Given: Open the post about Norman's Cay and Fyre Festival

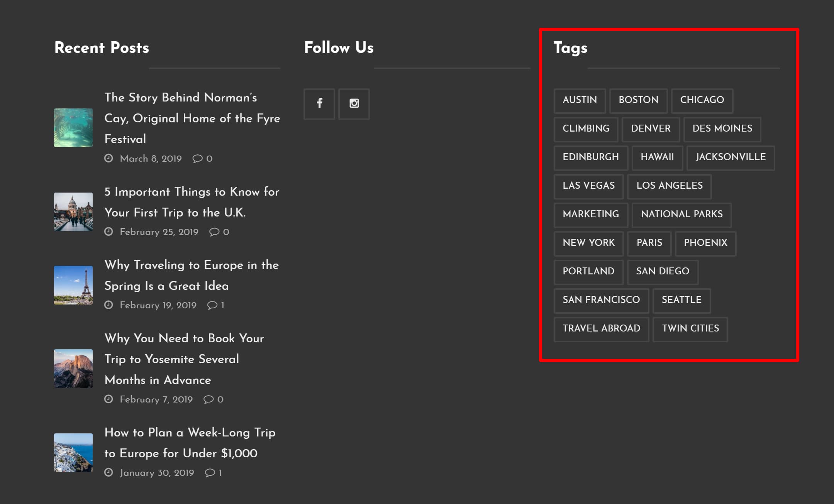Looking at the screenshot, I should pyautogui.click(x=192, y=118).
